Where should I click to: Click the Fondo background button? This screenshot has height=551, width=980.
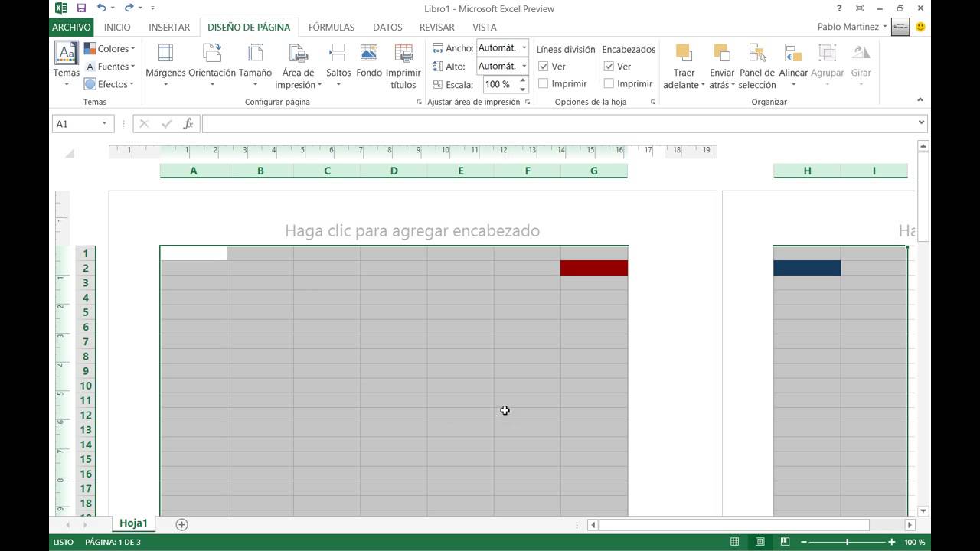pyautogui.click(x=369, y=60)
